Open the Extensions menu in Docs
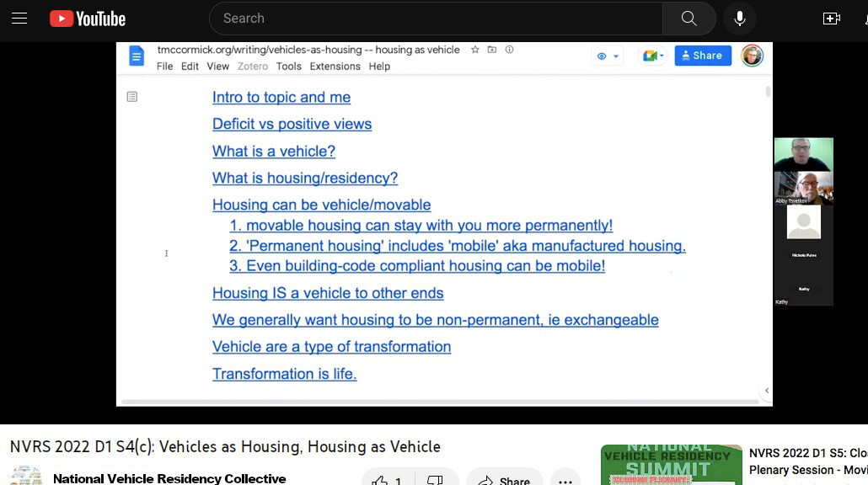 pyautogui.click(x=335, y=67)
